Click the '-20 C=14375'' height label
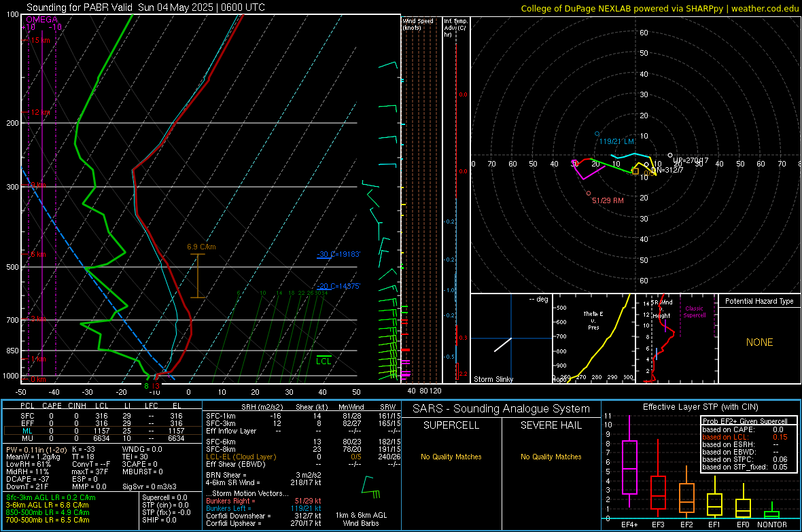 (x=338, y=286)
